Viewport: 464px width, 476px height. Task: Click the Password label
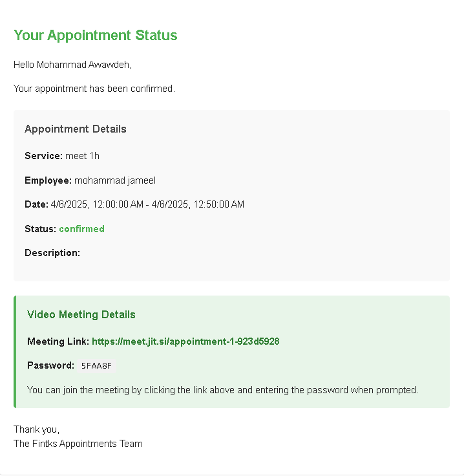coord(50,365)
